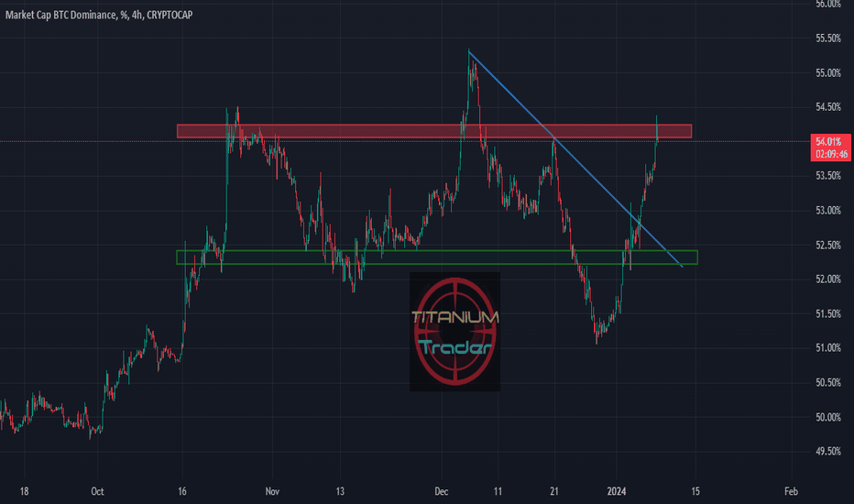Viewport: 854px width, 504px height.
Task: Click the Feb date label on time axis
Action: pos(791,491)
